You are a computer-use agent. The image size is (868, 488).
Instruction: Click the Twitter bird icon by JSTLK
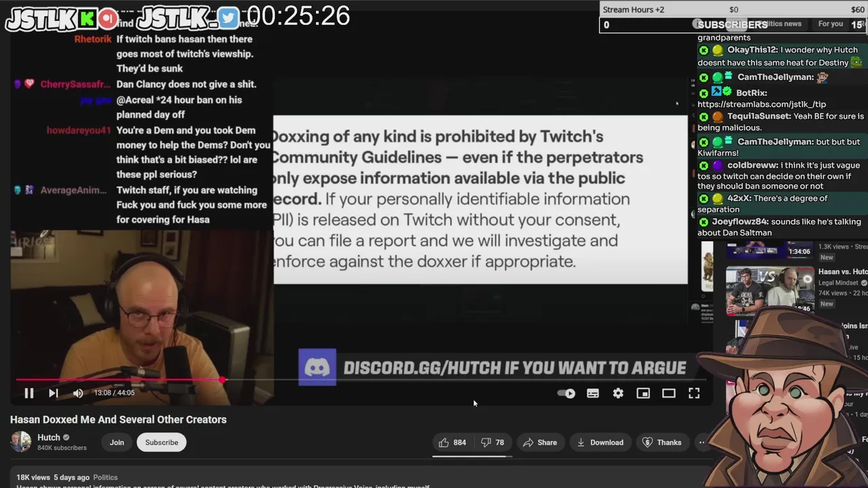229,18
